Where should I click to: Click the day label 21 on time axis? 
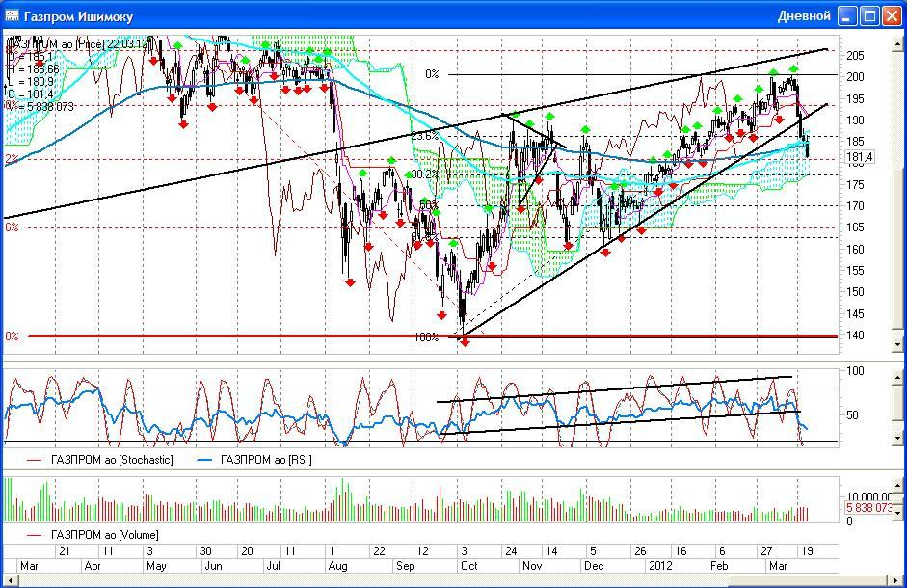point(65,551)
